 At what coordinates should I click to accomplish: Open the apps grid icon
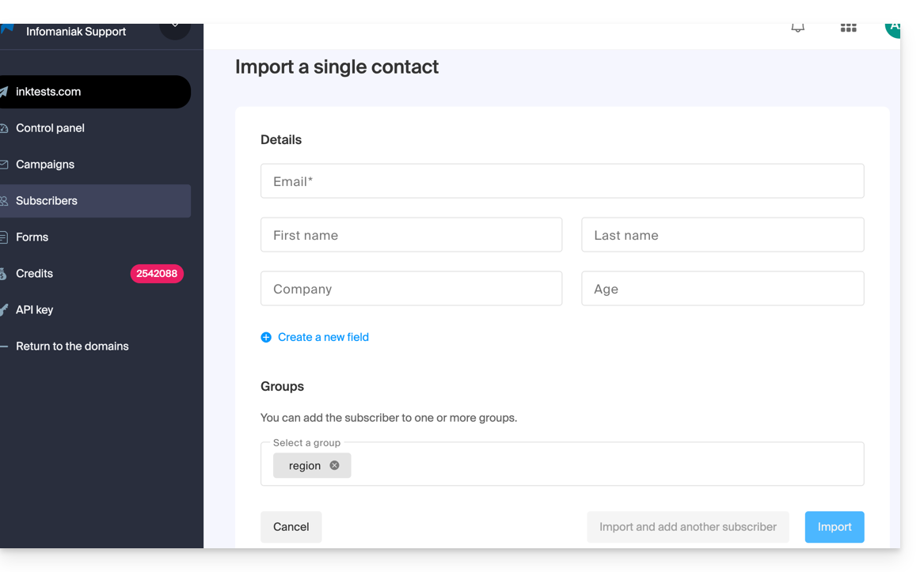848,28
